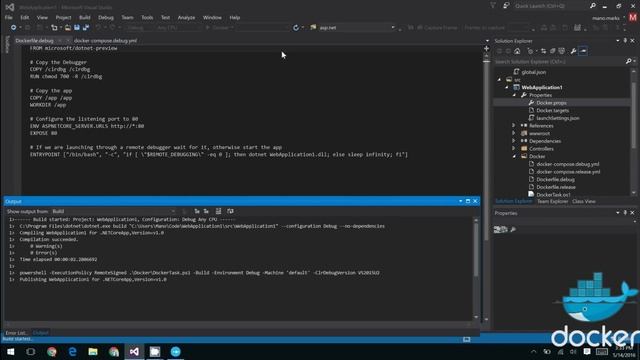Select the Docker.targets file
This screenshot has height=360, width=640.
pos(553,111)
